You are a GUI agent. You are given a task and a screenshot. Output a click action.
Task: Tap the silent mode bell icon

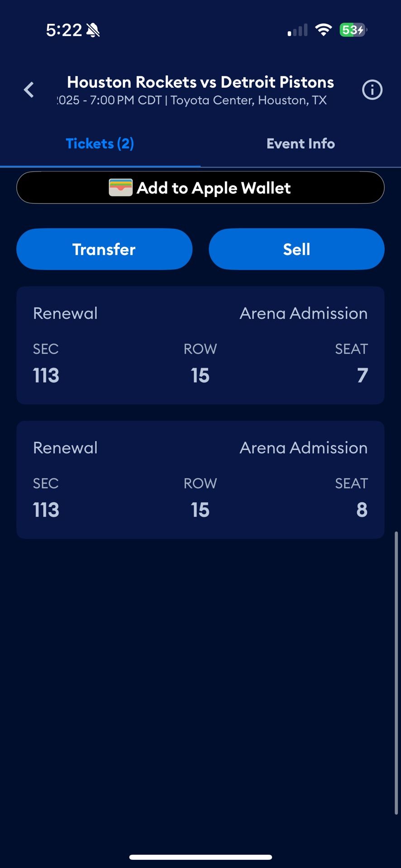point(93,30)
